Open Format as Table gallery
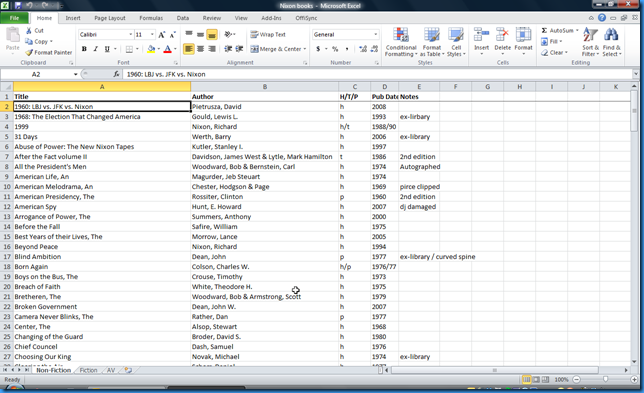 click(432, 42)
